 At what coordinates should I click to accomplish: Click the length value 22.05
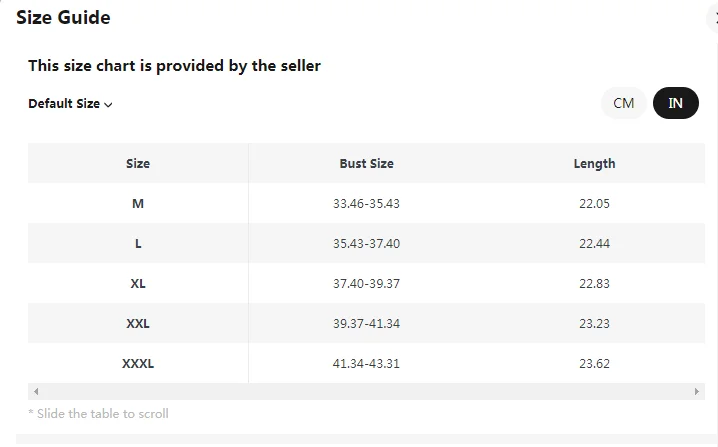point(594,203)
